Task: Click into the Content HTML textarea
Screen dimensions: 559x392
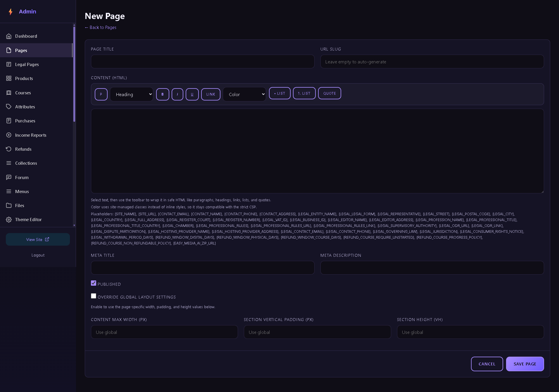Action: point(317,151)
